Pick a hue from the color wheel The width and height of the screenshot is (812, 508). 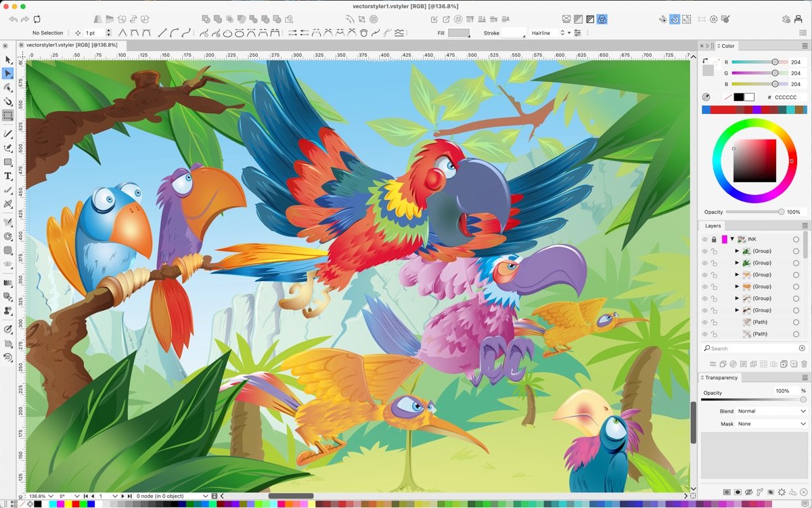point(754,160)
